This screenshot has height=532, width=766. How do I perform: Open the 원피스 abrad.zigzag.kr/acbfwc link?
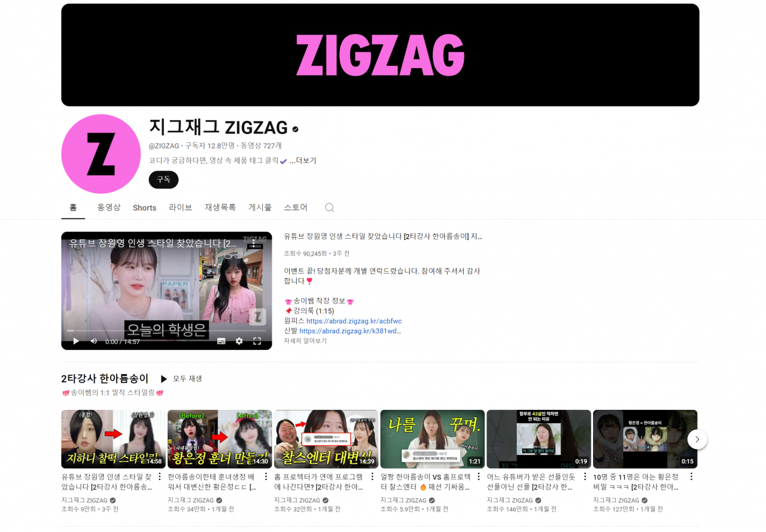pyautogui.click(x=354, y=321)
